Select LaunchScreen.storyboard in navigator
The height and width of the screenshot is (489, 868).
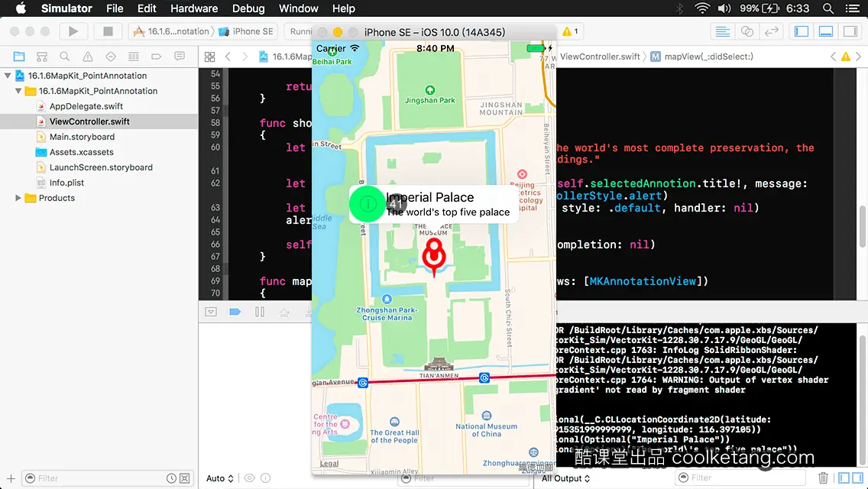101,167
